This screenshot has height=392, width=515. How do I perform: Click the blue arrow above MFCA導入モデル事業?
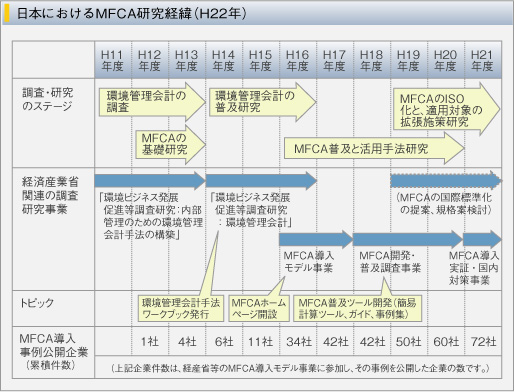316,239
